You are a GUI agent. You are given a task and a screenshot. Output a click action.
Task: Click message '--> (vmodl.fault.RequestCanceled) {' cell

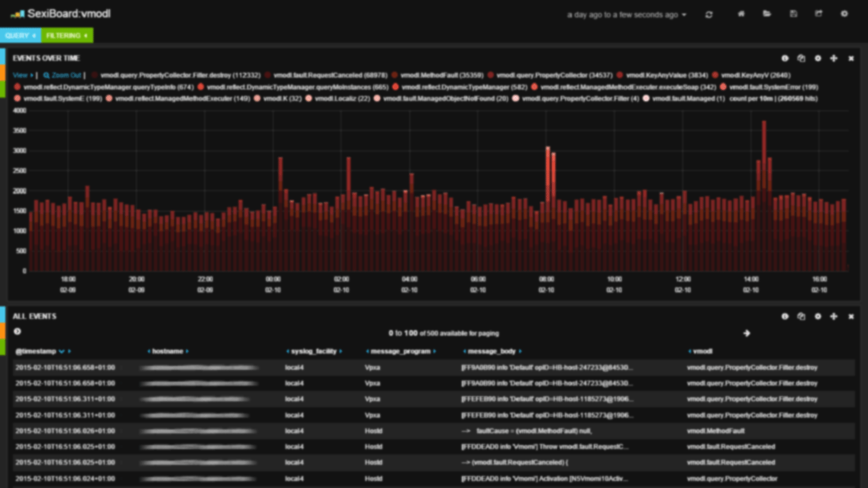click(x=515, y=463)
